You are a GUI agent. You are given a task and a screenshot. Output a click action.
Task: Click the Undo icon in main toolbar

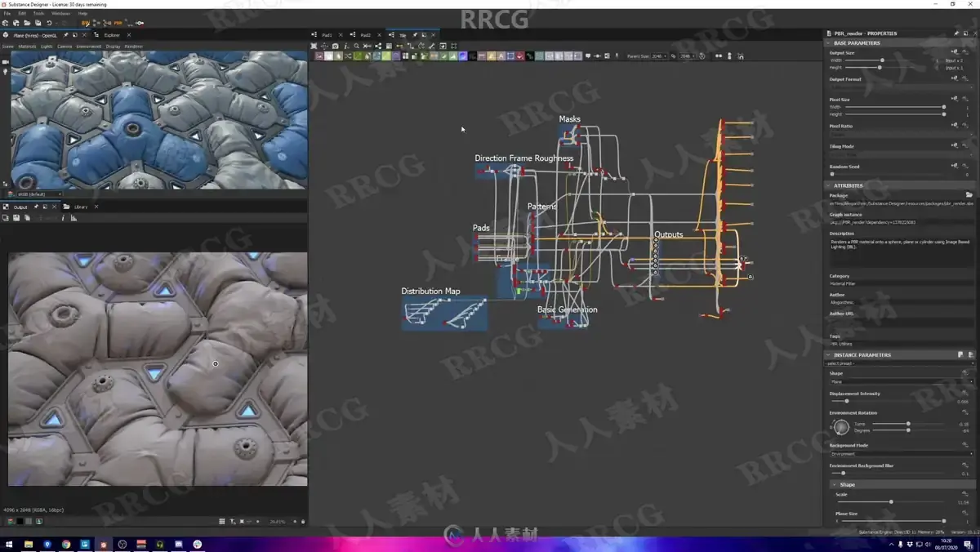(x=49, y=23)
